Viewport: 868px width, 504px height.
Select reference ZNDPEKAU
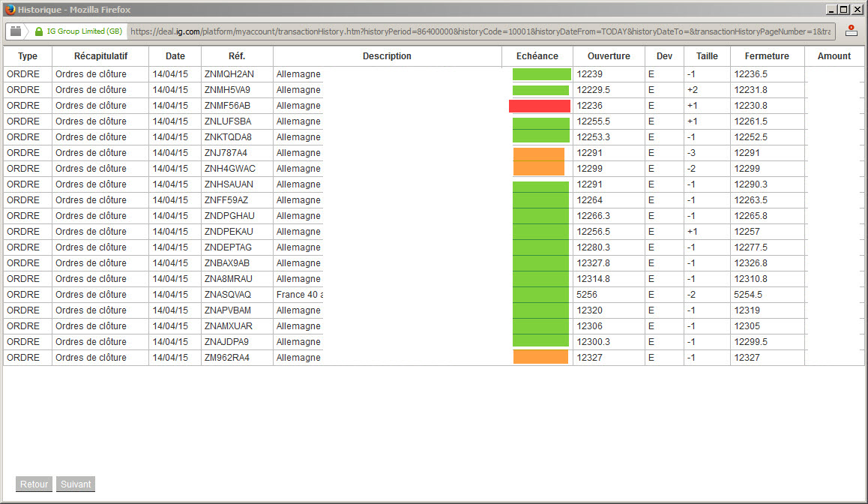coord(229,232)
